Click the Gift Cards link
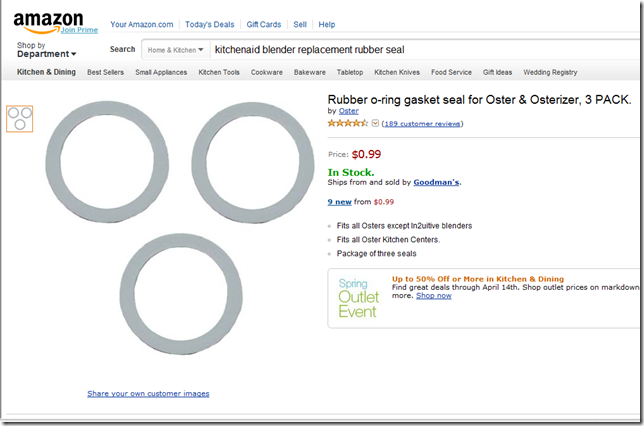644x426 pixels. click(x=264, y=24)
